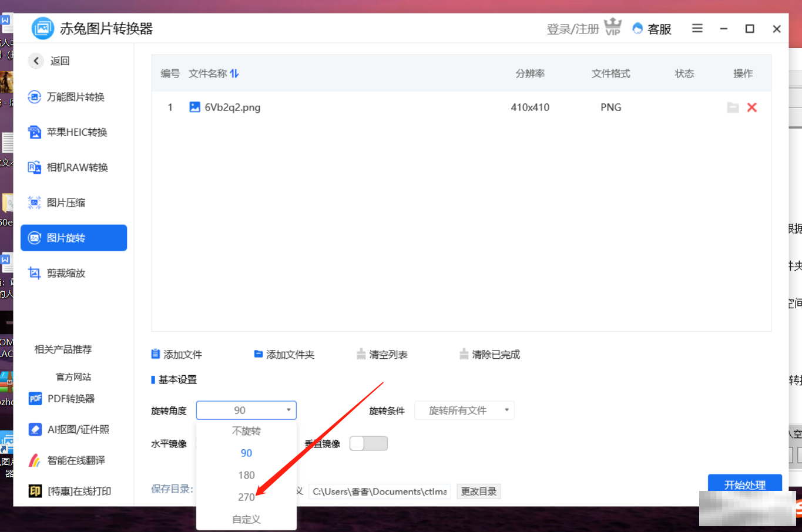Open the output folder icon in file row
Screen dimensions: 802x532
[733, 107]
